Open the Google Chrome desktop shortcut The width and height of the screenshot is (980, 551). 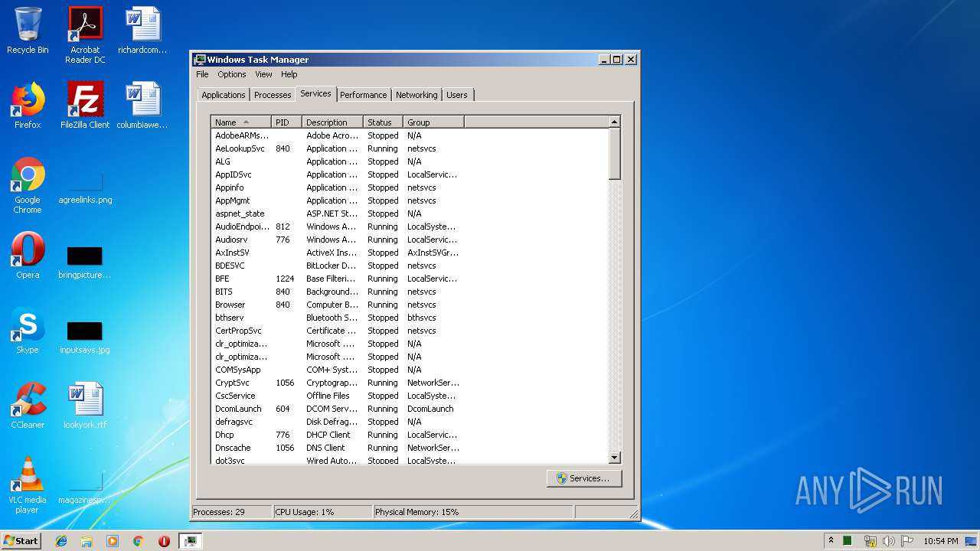click(x=28, y=185)
